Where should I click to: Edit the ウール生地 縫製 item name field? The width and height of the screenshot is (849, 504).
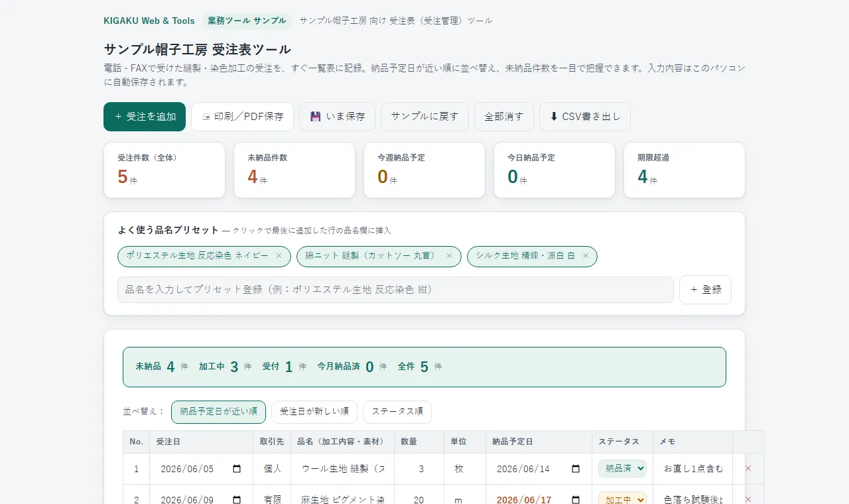coord(342,469)
